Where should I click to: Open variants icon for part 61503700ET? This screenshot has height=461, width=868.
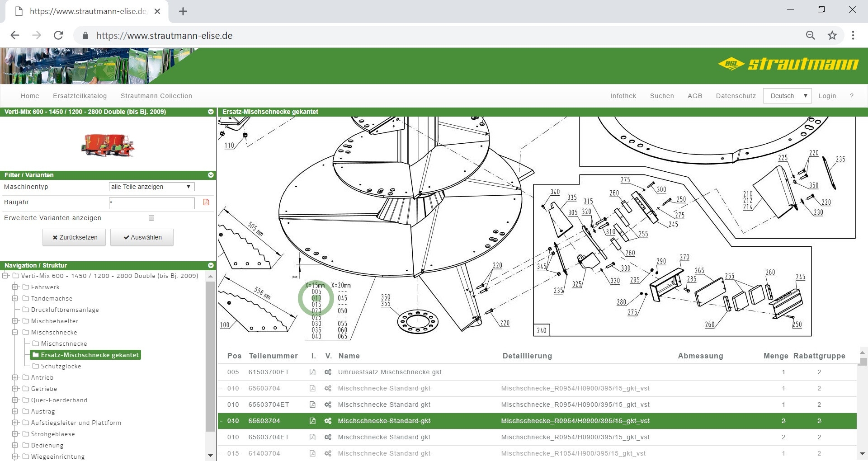click(x=328, y=372)
